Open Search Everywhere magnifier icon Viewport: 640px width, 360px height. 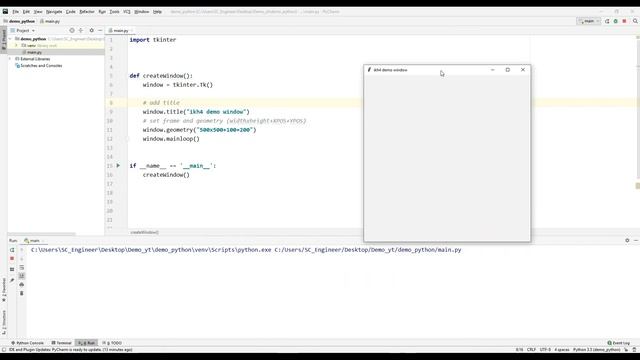(x=635, y=21)
